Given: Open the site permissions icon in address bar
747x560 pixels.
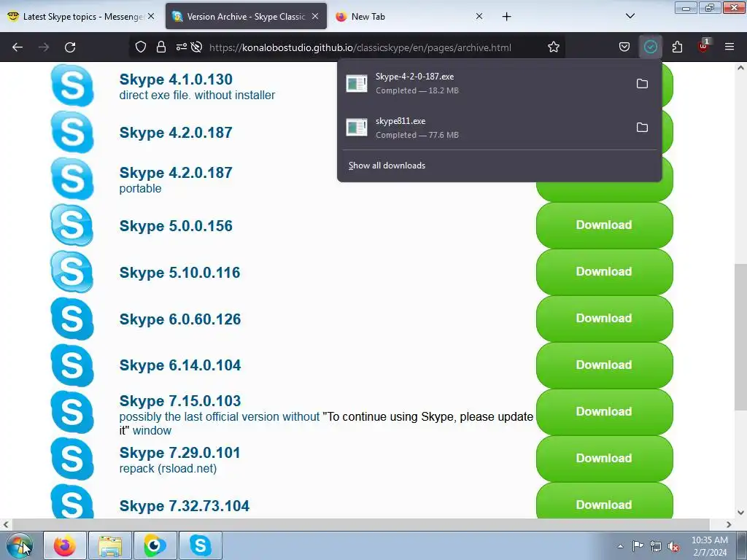Looking at the screenshot, I should coord(182,47).
